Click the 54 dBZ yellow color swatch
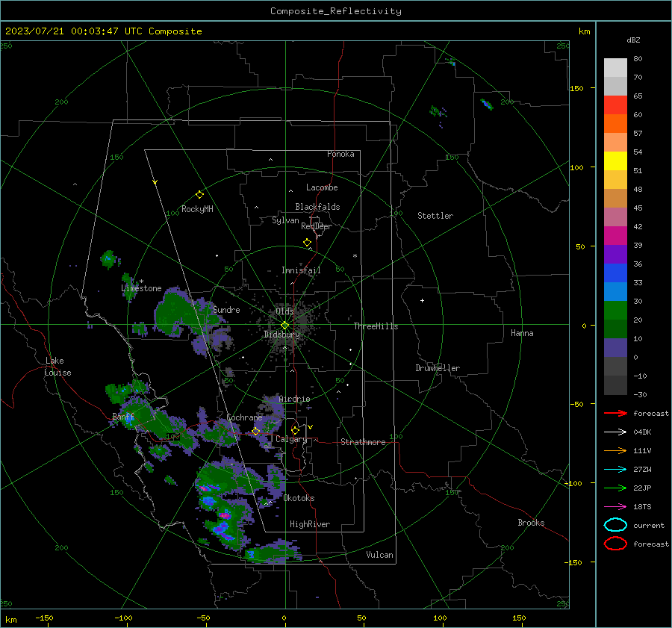672x628 pixels. [x=615, y=161]
